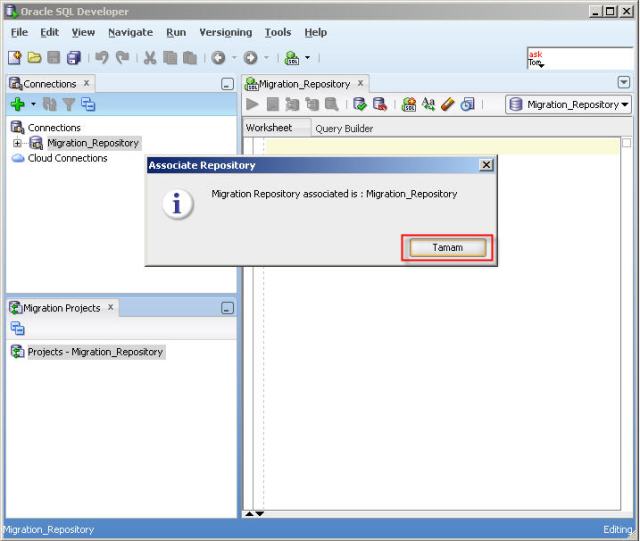The height and width of the screenshot is (541, 640).
Task: Click Refresh icon in Connections panel
Action: pos(50,105)
